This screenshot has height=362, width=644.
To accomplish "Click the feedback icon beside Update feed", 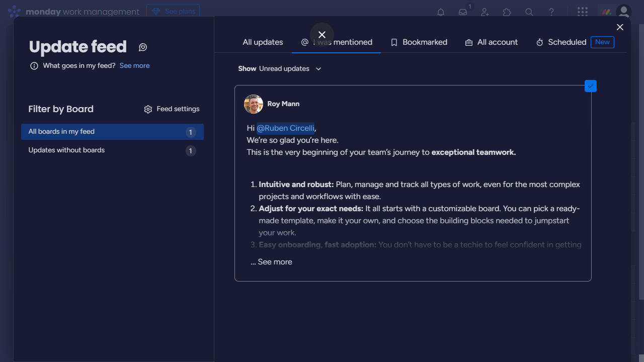I will pos(143,47).
